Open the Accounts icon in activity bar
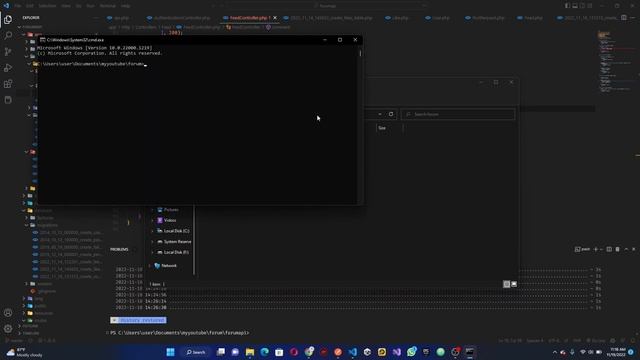640x360 pixels. point(8,313)
